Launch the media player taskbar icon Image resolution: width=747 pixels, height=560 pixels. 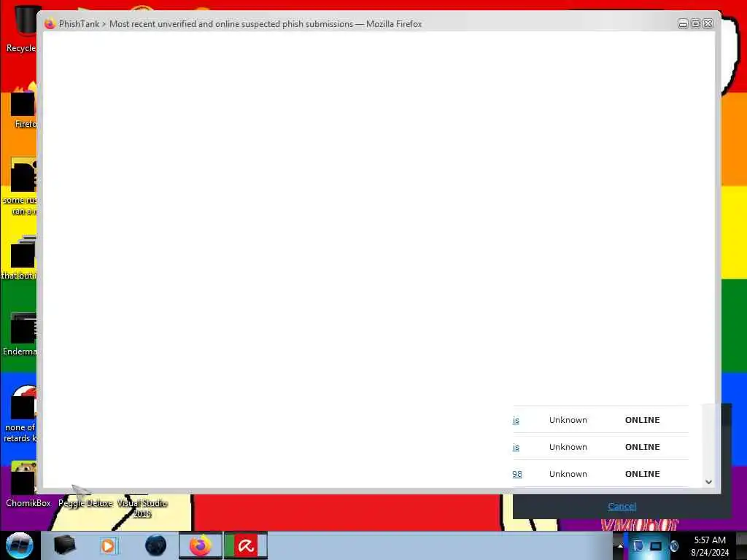108,545
